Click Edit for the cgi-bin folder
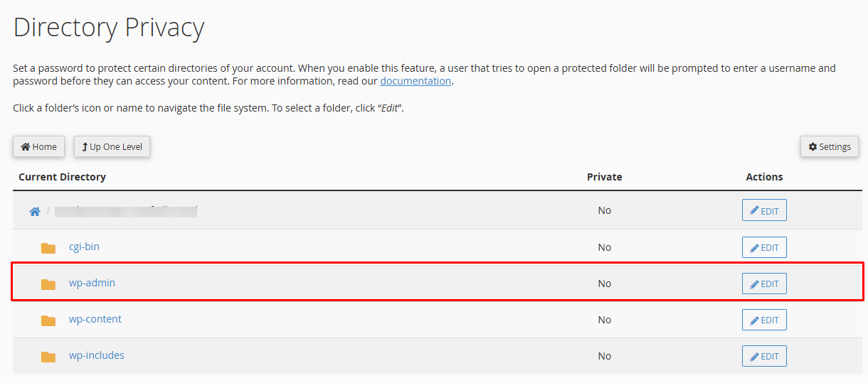The height and width of the screenshot is (383, 868). tap(764, 247)
